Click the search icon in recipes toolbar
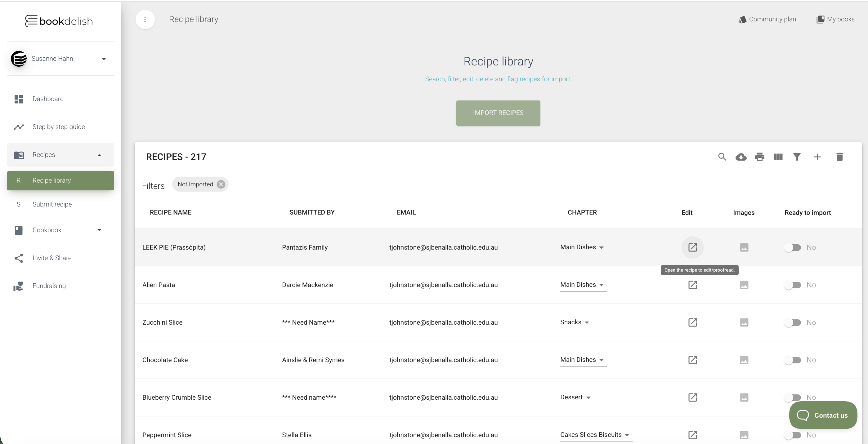Viewport: 868px width, 444px height. (722, 157)
